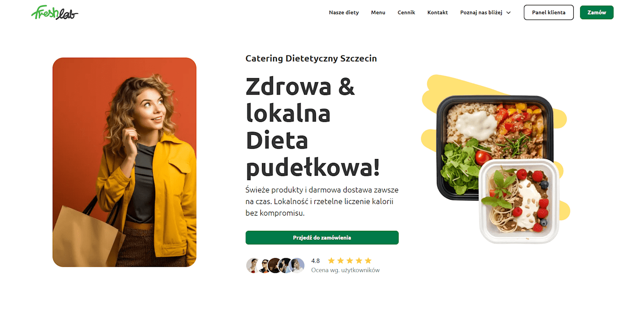Open the Panel klienta button

(548, 13)
